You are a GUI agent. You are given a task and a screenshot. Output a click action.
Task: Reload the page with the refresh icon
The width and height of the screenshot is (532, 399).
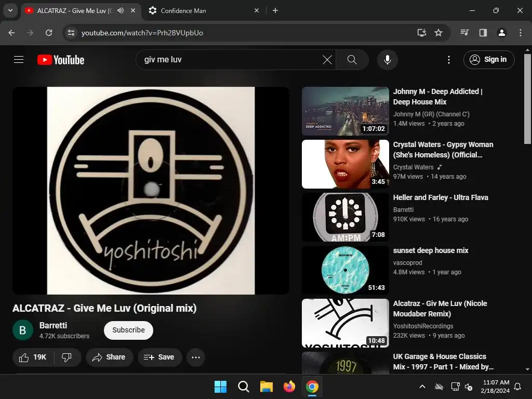49,33
